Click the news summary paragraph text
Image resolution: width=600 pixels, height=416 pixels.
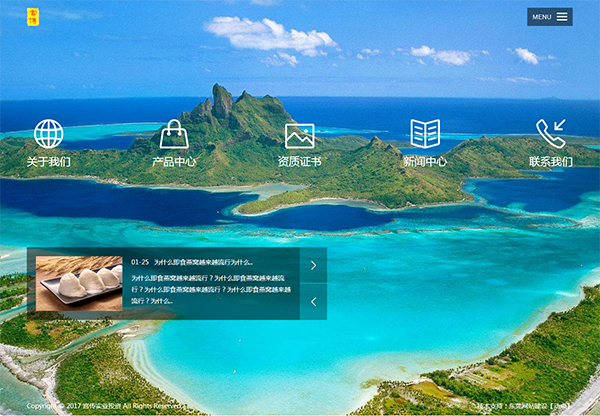click(211, 289)
